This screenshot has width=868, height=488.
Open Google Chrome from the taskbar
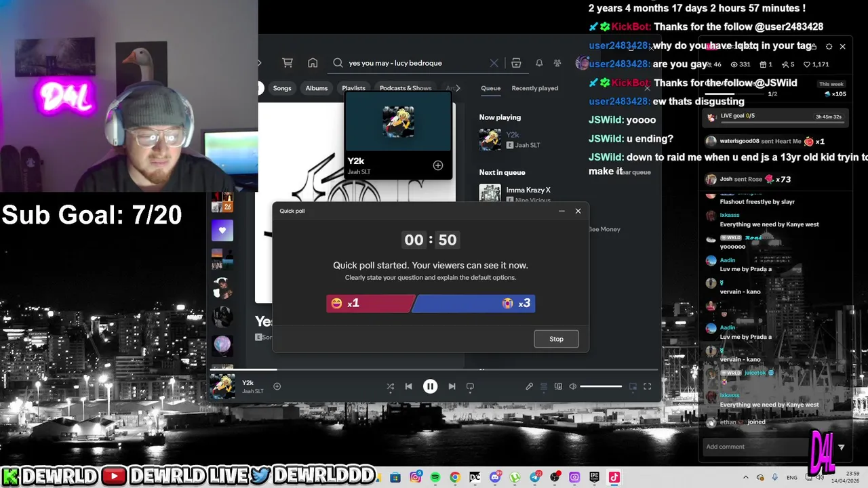[x=455, y=478]
